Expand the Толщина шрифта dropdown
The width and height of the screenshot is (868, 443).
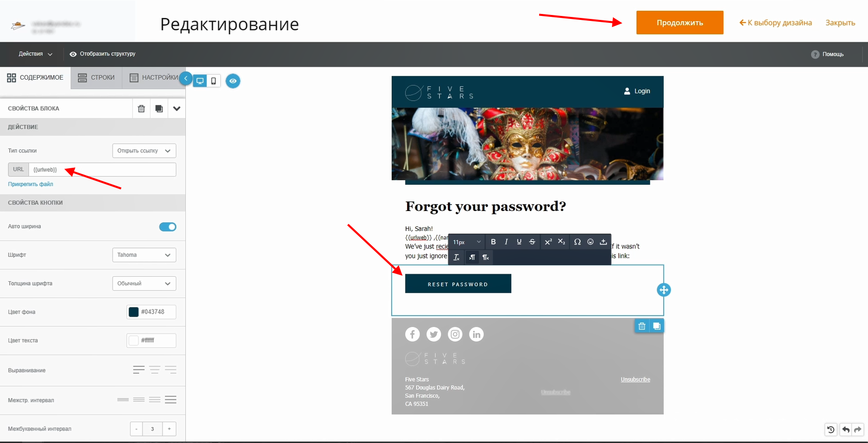144,283
